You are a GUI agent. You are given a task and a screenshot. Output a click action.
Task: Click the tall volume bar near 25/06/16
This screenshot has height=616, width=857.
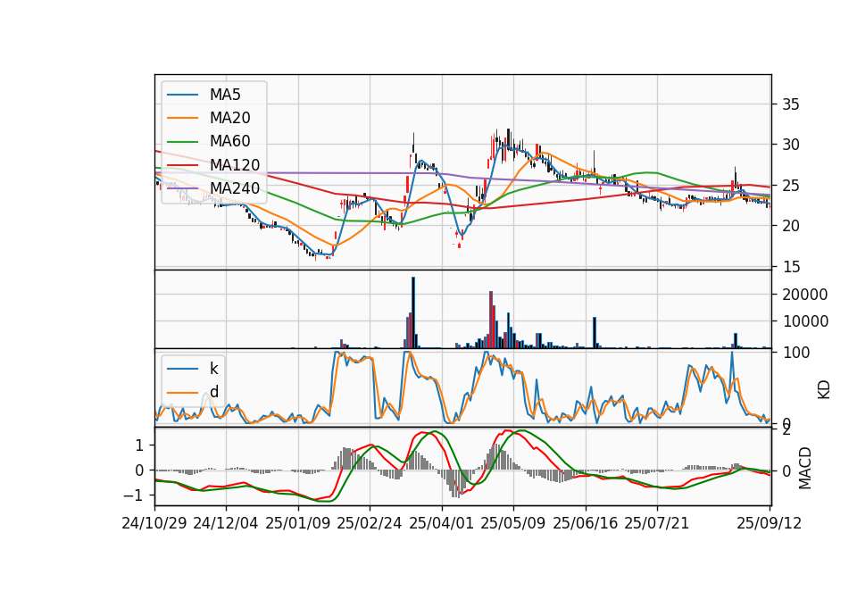click(x=595, y=332)
